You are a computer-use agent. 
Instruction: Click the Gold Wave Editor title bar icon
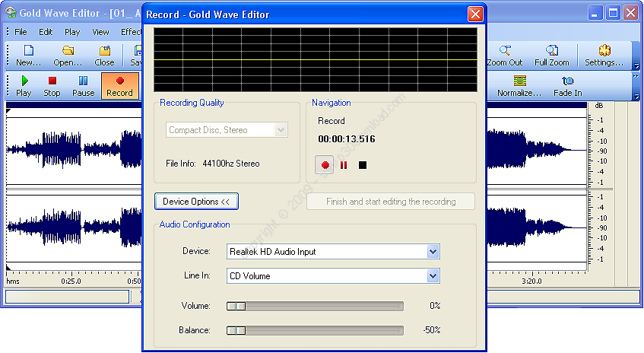tap(11, 13)
